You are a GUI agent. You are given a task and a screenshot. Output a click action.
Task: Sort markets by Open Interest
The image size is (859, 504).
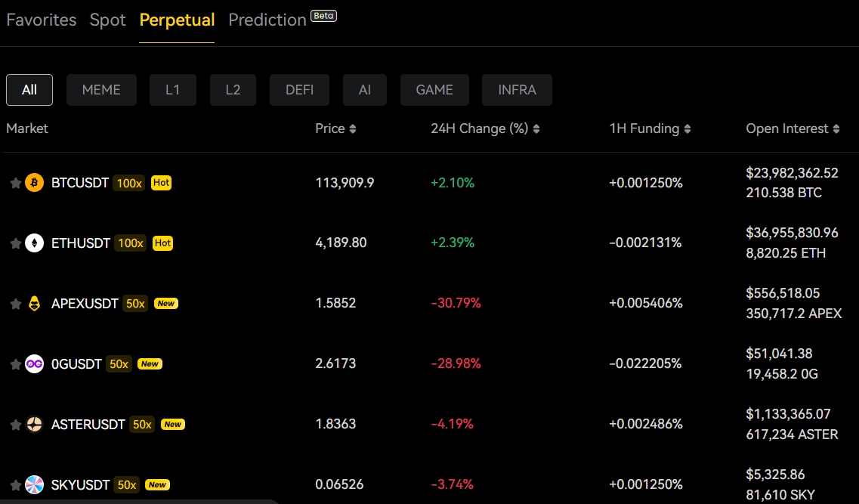pos(793,128)
